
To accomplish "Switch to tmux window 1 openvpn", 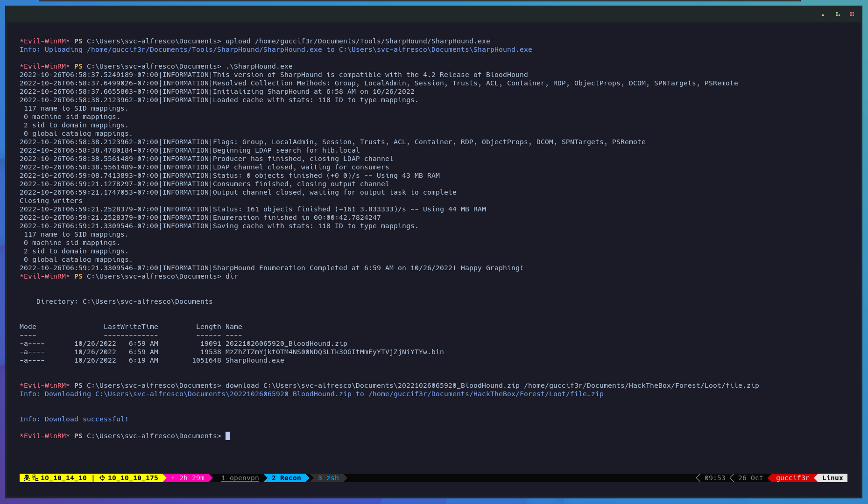I will (240, 478).
